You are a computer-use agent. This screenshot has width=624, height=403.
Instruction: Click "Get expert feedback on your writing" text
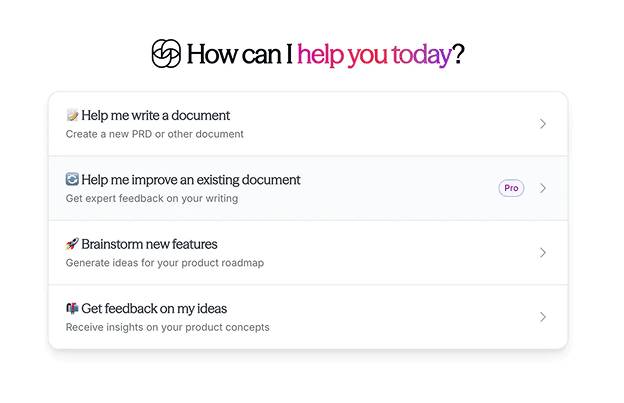(152, 198)
